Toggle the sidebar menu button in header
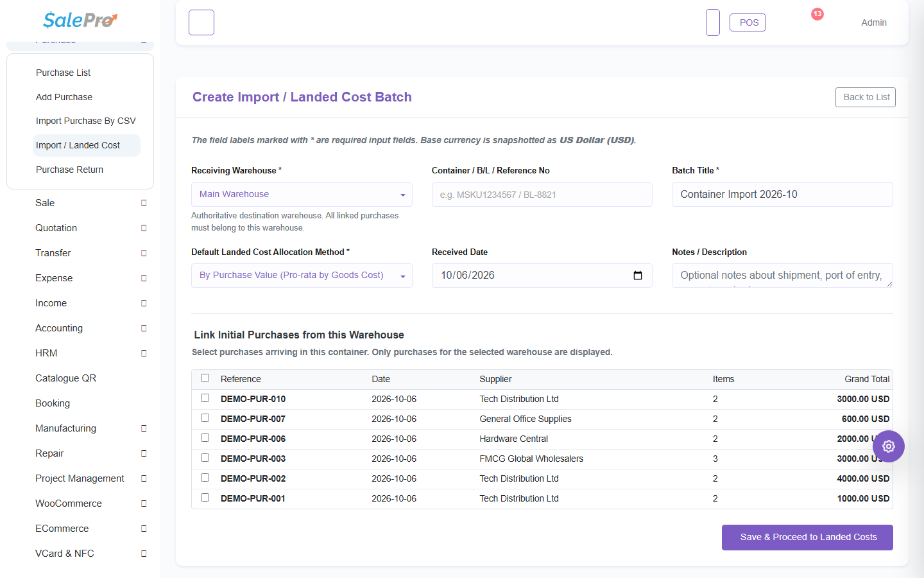Viewport: 924px width, 578px height. tap(201, 22)
